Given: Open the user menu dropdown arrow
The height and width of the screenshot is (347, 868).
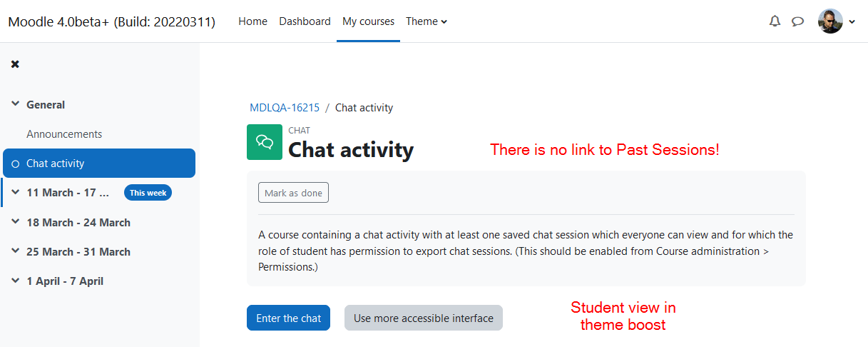Looking at the screenshot, I should tap(852, 22).
